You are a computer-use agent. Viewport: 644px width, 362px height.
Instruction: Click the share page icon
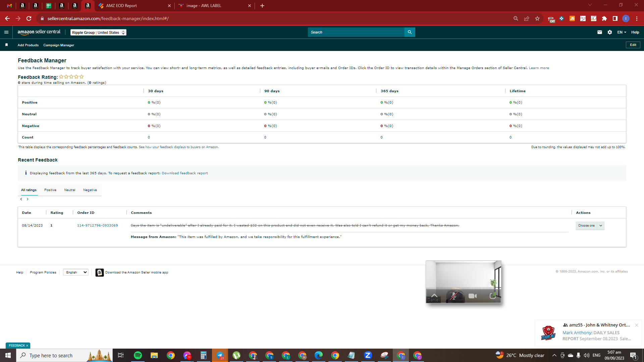527,18
